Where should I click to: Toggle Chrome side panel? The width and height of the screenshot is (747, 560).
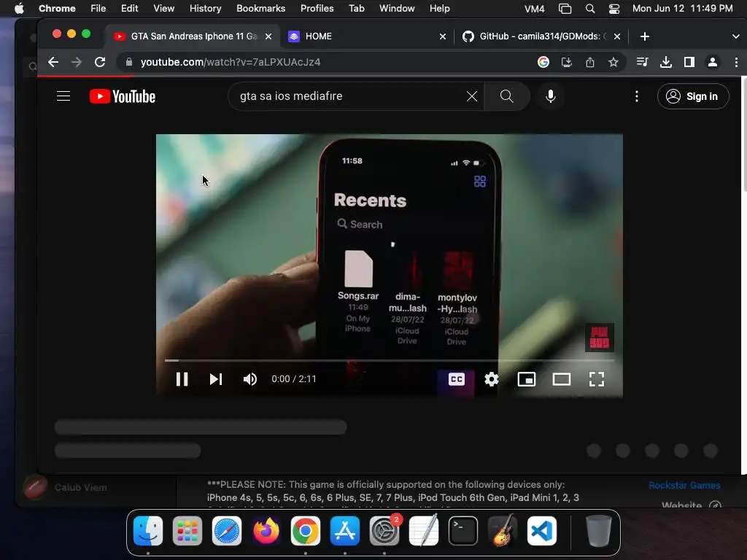coord(689,62)
